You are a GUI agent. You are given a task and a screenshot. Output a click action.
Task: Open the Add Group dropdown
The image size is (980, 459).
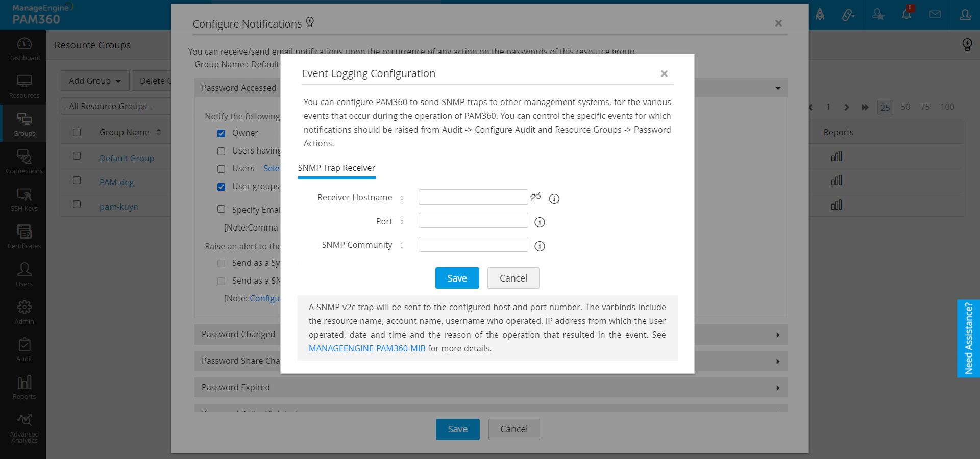pyautogui.click(x=95, y=81)
